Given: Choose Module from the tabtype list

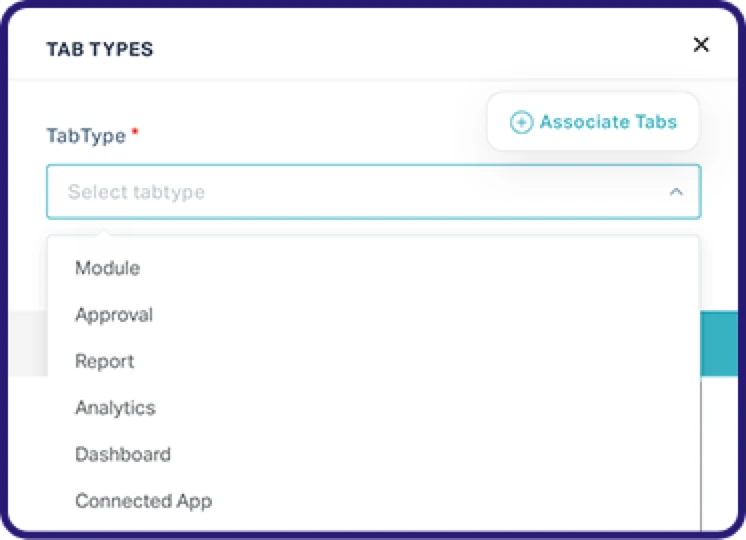Looking at the screenshot, I should pos(107,268).
